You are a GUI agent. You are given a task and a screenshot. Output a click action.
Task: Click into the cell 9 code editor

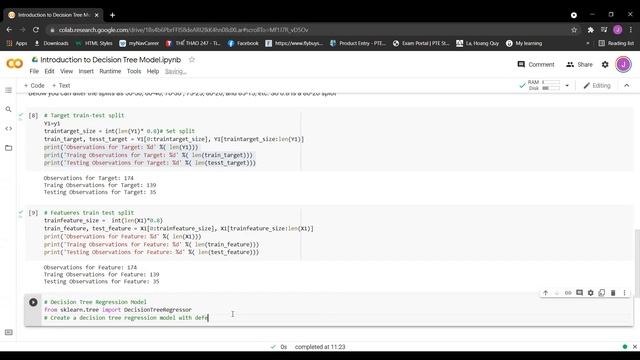pyautogui.click(x=338, y=232)
